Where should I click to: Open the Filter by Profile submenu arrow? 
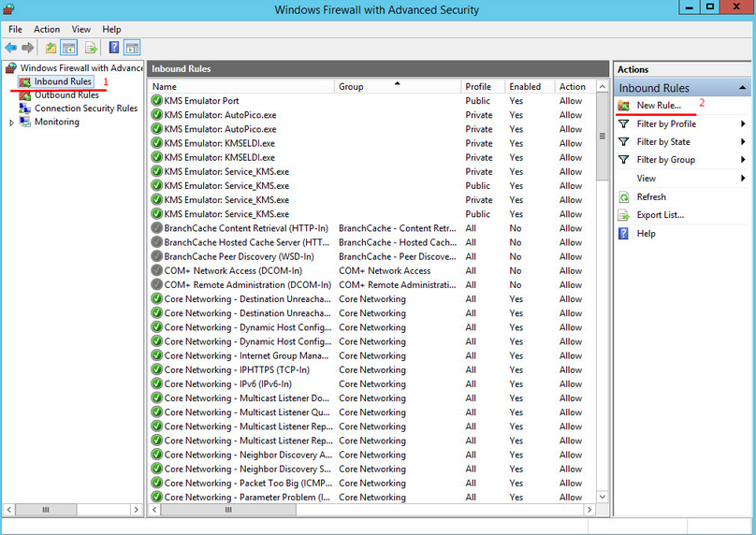click(x=743, y=123)
